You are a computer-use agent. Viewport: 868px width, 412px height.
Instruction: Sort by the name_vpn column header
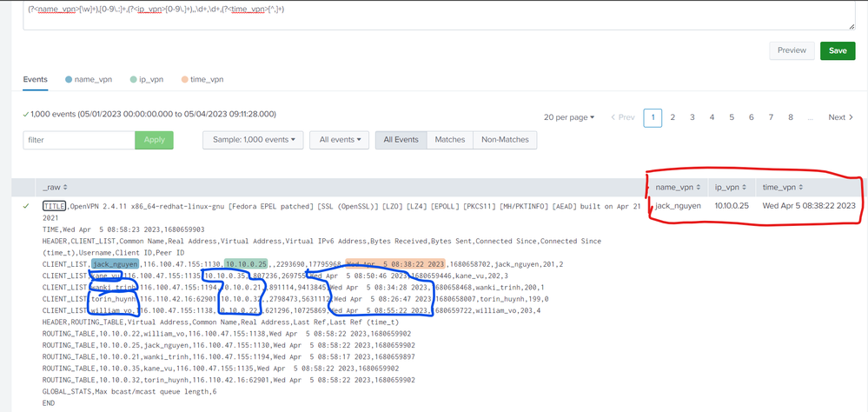678,187
